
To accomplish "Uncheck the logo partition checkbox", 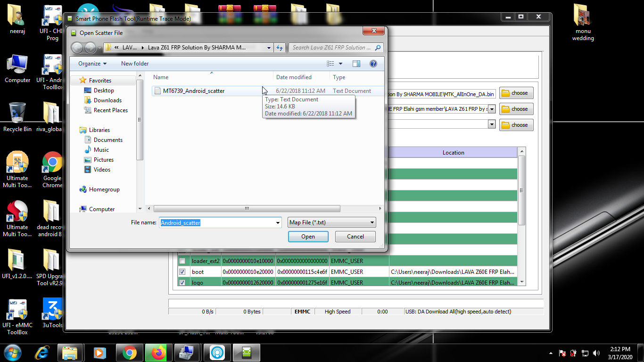I will point(182,283).
